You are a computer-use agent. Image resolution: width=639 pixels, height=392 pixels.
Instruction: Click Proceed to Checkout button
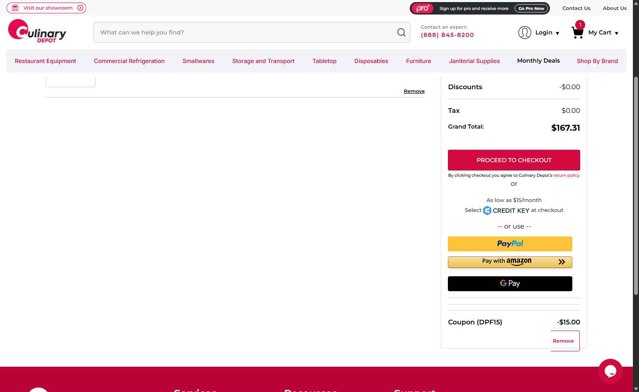[x=513, y=160]
